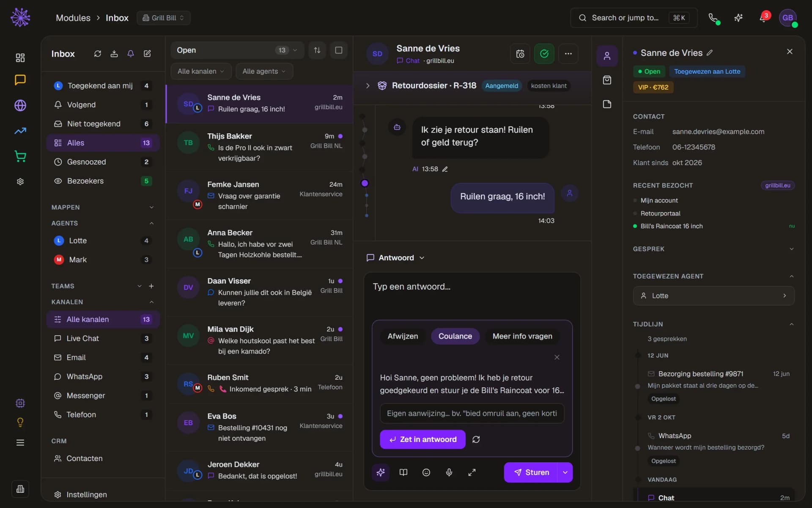812x508 pixels.
Task: Start voice dictation with the microphone icon
Action: pos(449,472)
